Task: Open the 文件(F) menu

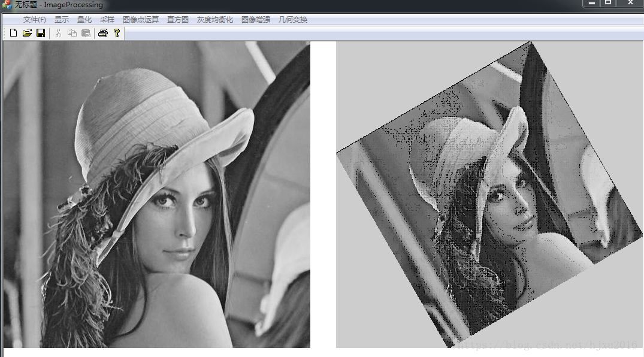Action: pos(35,20)
